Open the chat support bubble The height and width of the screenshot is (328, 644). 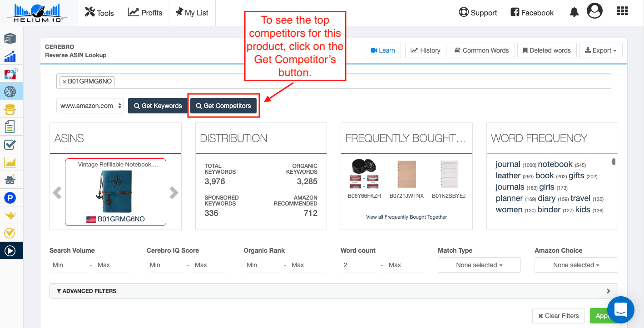click(620, 310)
